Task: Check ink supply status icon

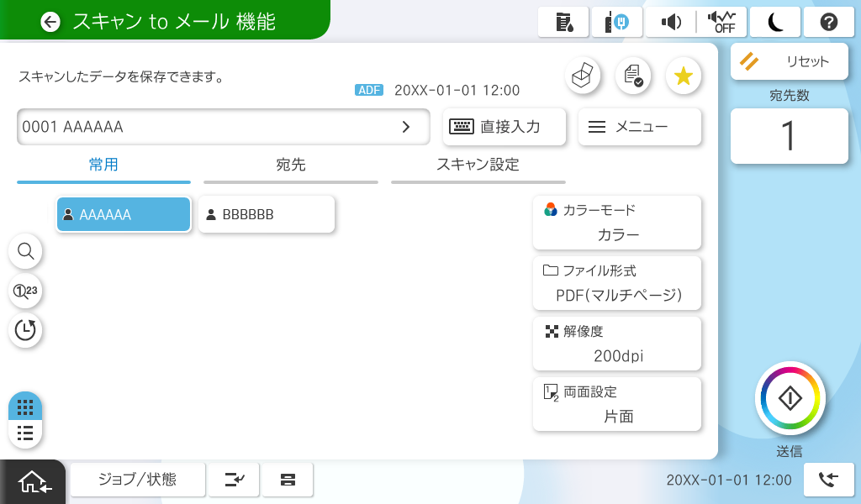Action: click(x=564, y=22)
